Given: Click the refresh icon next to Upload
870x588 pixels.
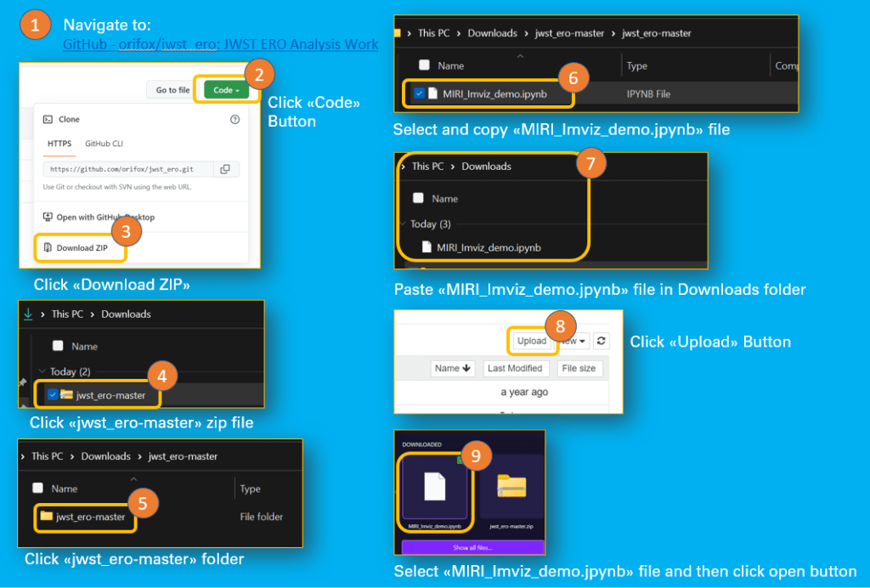Looking at the screenshot, I should [x=602, y=341].
